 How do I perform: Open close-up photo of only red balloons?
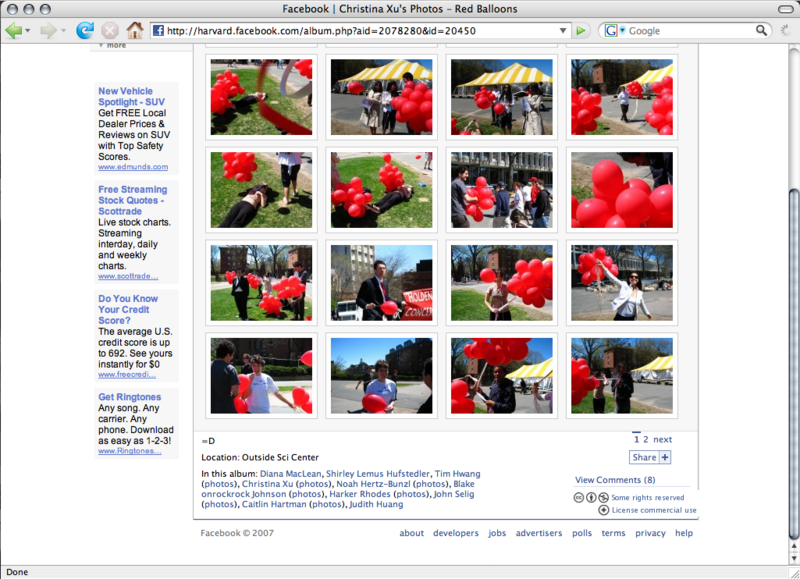(x=621, y=190)
